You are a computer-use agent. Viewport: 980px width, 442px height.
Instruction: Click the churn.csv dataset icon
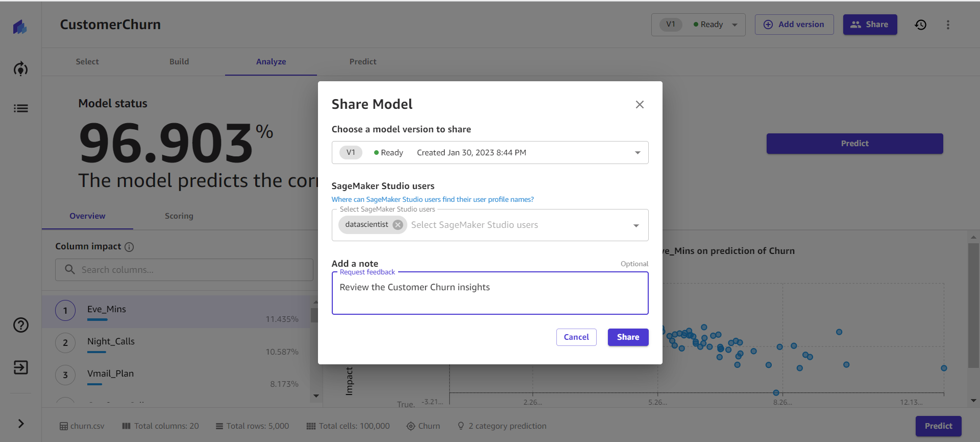(64, 426)
